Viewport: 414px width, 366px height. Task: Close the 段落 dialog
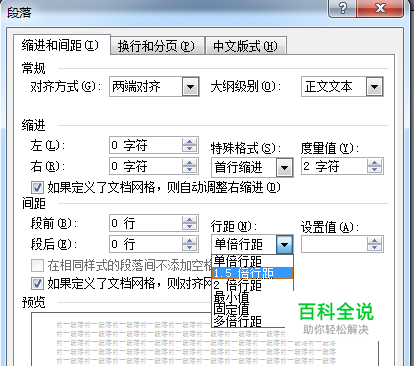coord(380,8)
